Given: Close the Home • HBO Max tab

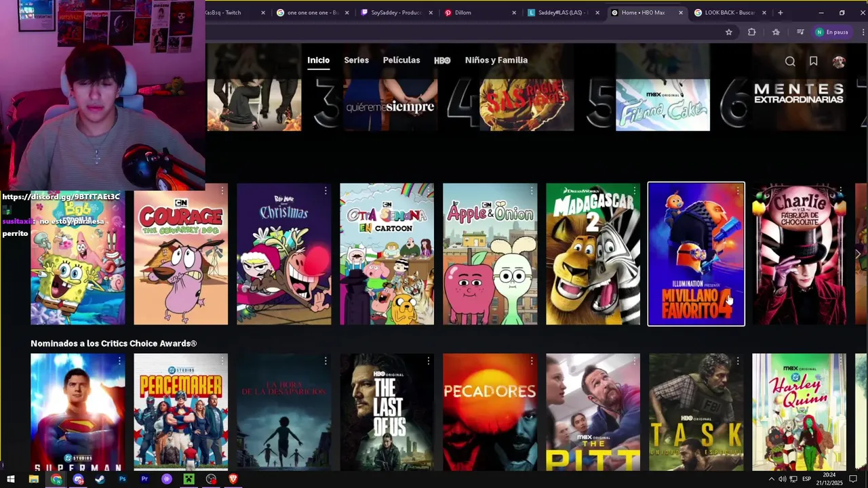Looking at the screenshot, I should 680,12.
